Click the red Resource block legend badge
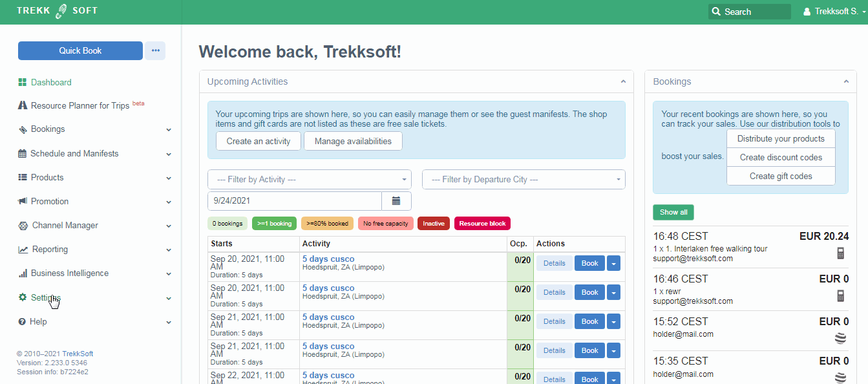868x384 pixels. (483, 224)
